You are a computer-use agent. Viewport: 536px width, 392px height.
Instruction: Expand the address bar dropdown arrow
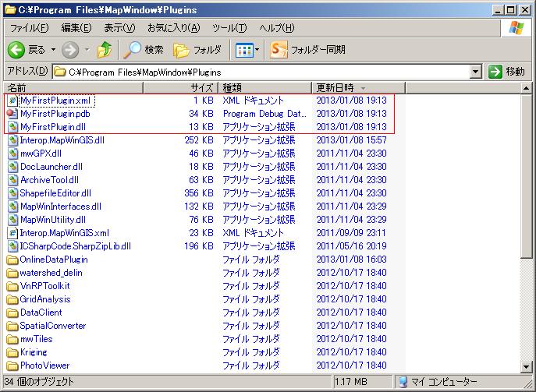476,72
